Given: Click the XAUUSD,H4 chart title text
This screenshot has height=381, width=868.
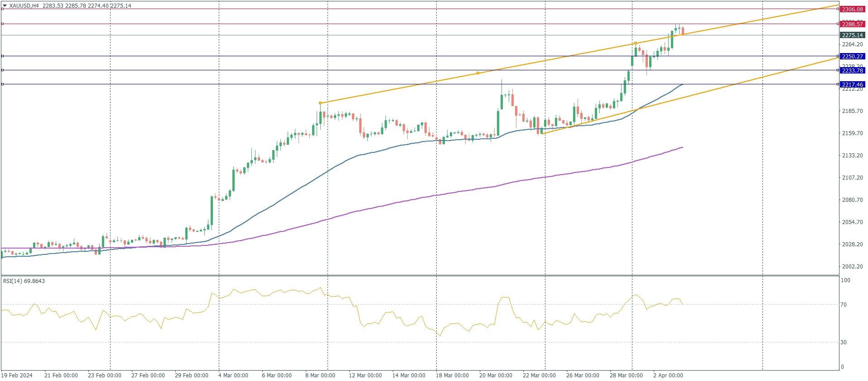Looking at the screenshot, I should point(24,6).
